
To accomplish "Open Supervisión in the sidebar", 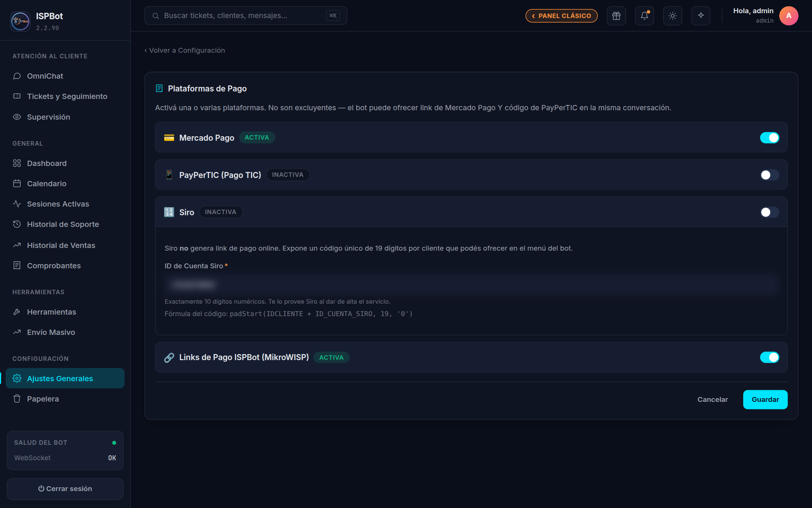I will point(65,117).
